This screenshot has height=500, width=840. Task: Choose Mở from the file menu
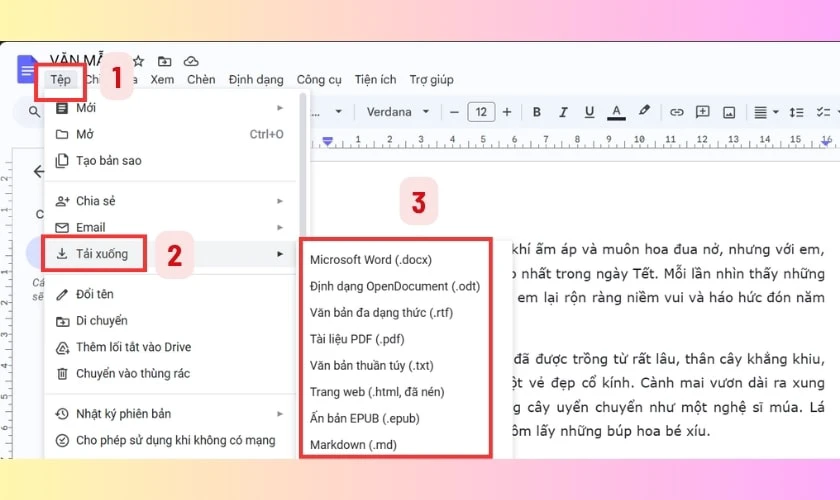170,134
